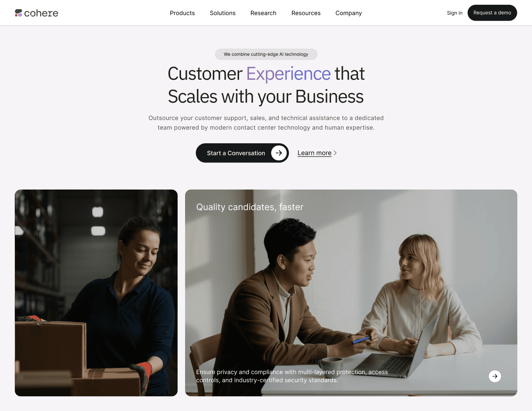Click the Ensure privacy and compliance description
The width and height of the screenshot is (532, 411).
pyautogui.click(x=292, y=376)
